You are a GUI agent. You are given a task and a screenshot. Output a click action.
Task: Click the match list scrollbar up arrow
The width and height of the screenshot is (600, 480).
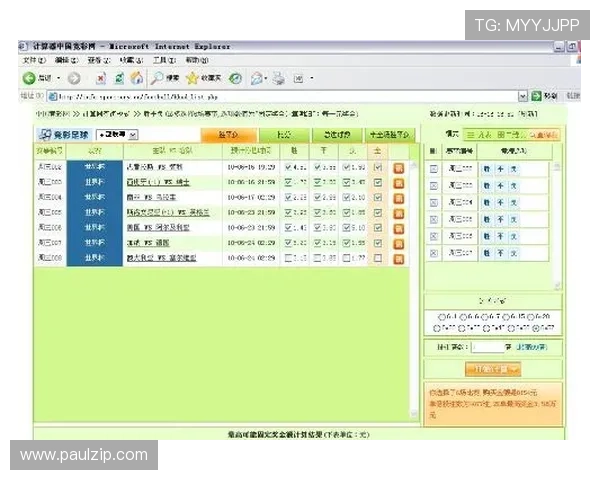(x=413, y=165)
